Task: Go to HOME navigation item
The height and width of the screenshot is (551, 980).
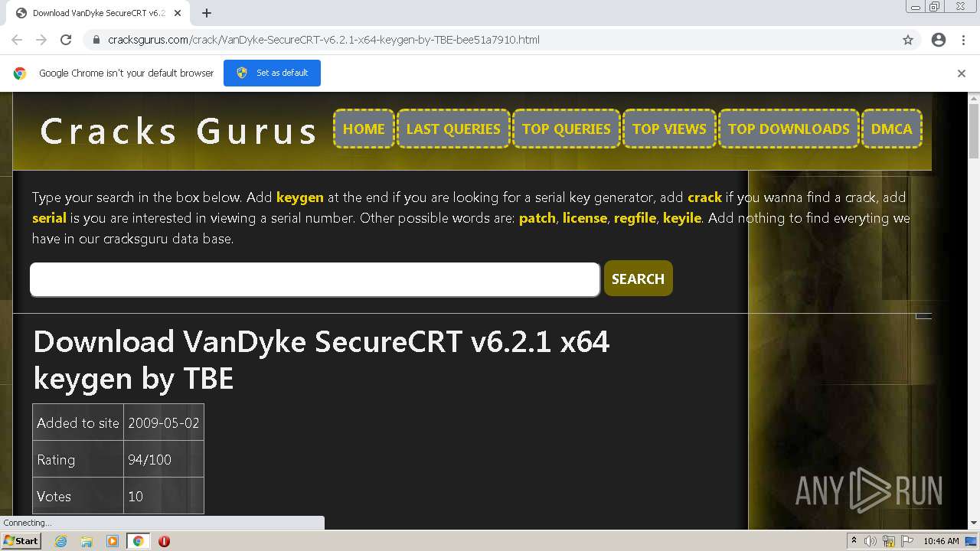Action: [x=364, y=129]
